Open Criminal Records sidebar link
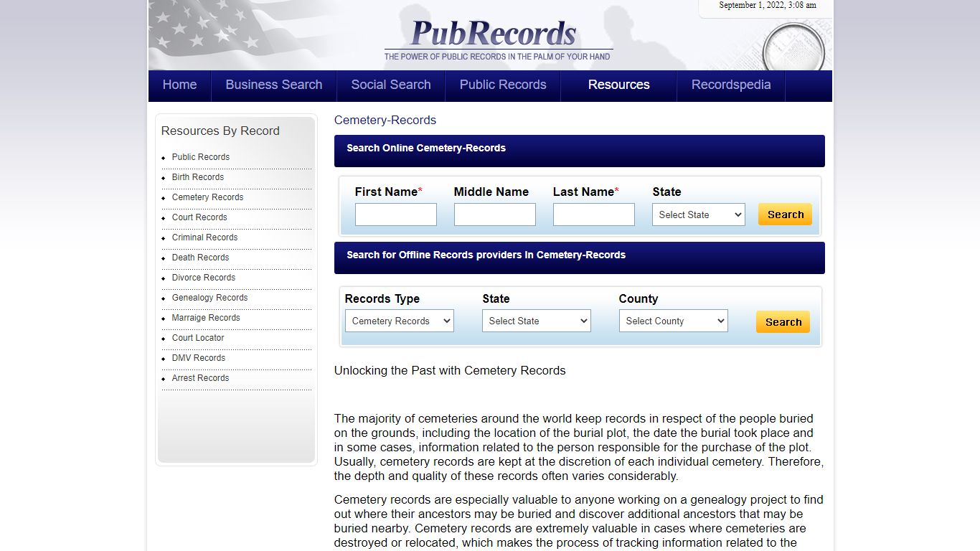Image resolution: width=980 pixels, height=551 pixels. coord(204,237)
